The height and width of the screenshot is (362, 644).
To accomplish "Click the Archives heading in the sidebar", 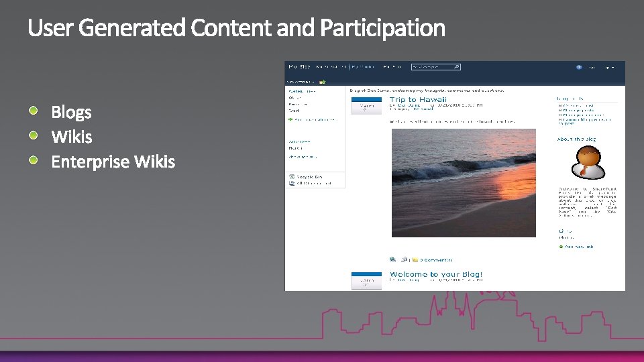I will click(299, 141).
